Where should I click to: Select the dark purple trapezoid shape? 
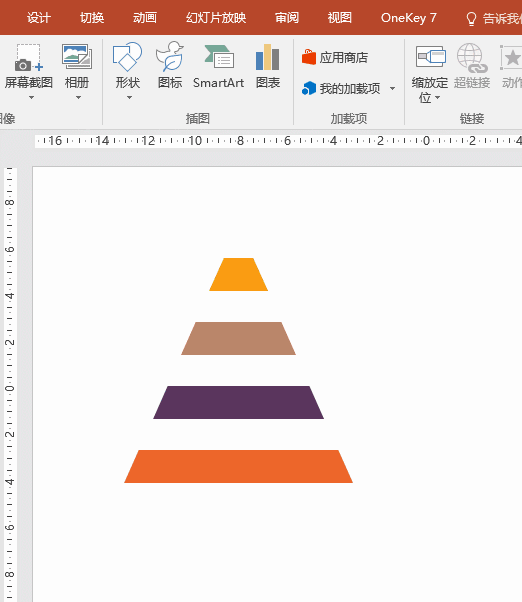[238, 402]
